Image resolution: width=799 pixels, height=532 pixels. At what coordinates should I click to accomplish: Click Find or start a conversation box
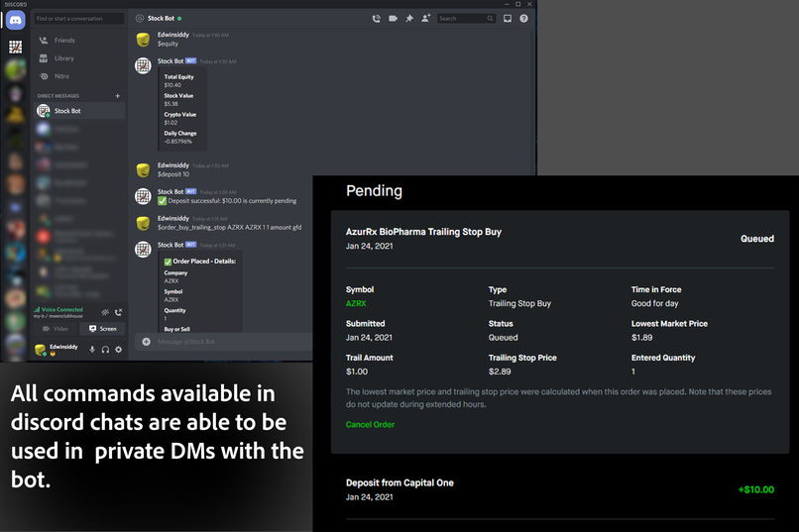click(x=79, y=18)
